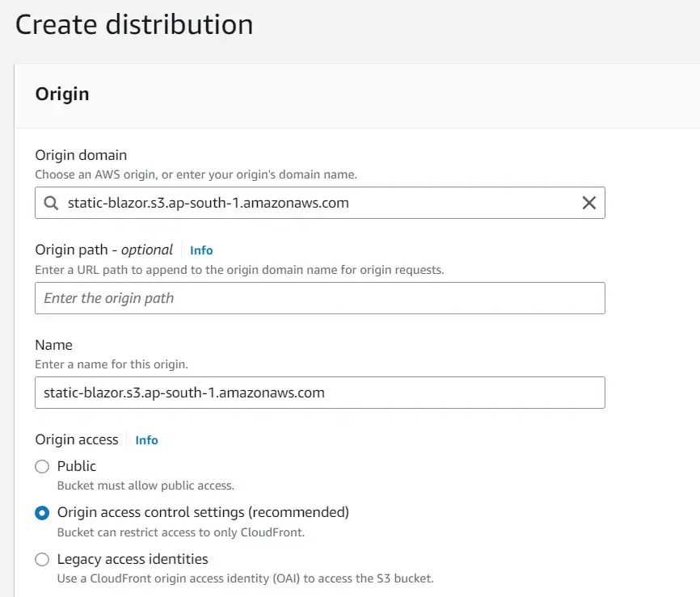
Task: Choose Origin access control settings (recommended)
Action: (x=41, y=512)
